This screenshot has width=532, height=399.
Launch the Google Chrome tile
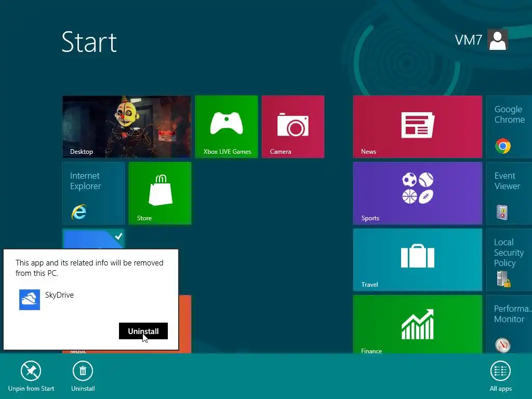(x=509, y=127)
